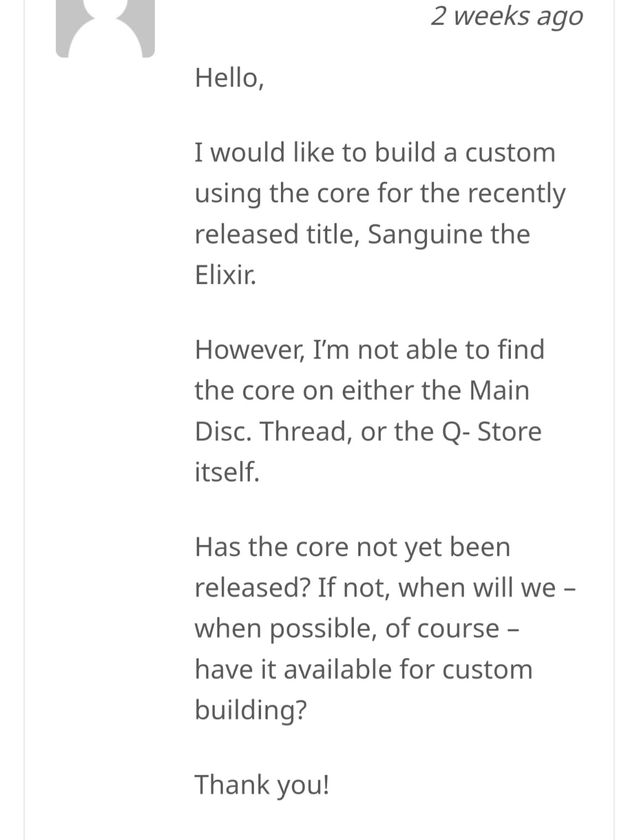
Task: Click the line "have it available for custom"
Action: click(363, 670)
